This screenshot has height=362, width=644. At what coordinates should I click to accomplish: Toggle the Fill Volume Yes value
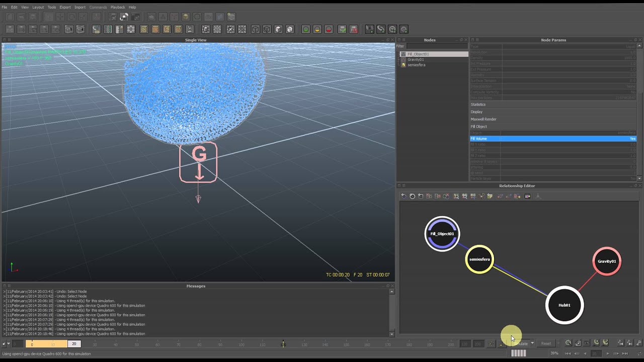[x=632, y=139]
